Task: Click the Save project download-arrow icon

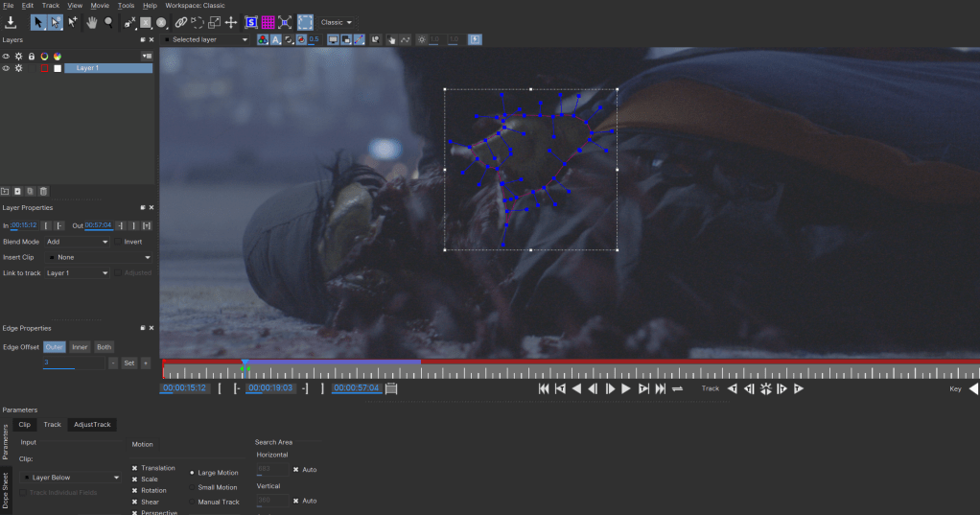Action: [11, 22]
